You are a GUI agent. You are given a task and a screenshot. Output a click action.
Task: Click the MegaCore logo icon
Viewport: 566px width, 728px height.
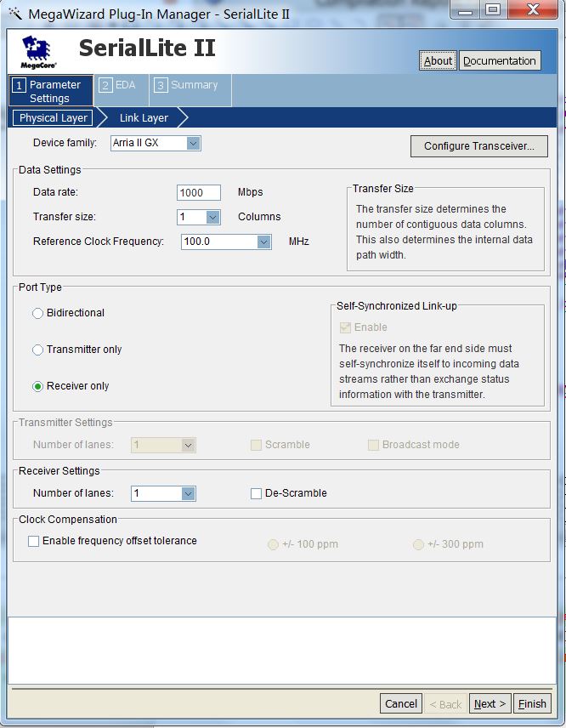(x=38, y=52)
